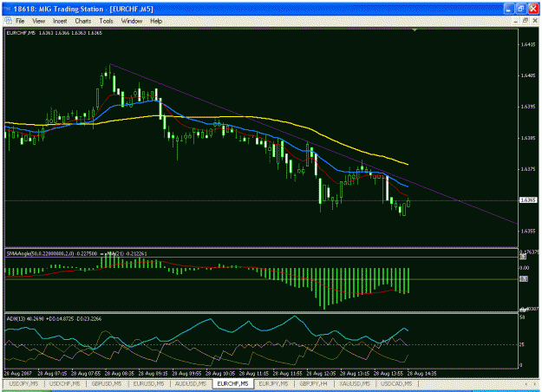Click the 28 Aug 14:35 time label
Image resolution: width=542 pixels, height=392 pixels.
421,374
